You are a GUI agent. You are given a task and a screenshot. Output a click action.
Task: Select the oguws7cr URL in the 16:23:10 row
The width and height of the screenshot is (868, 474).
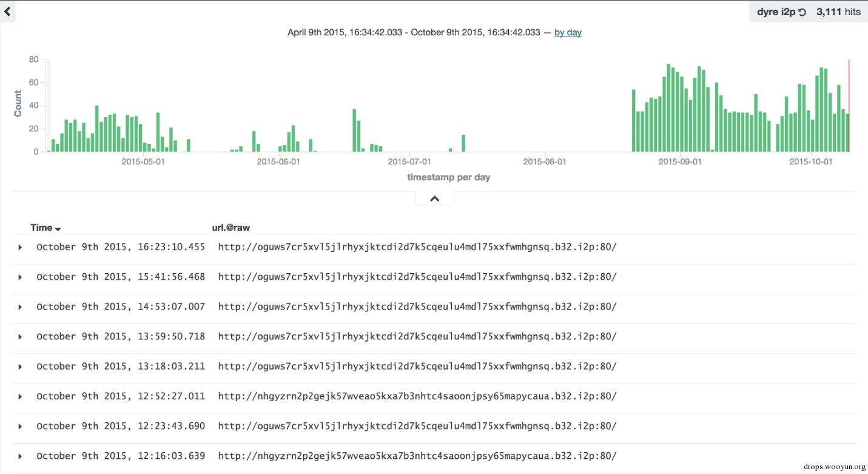pos(417,247)
